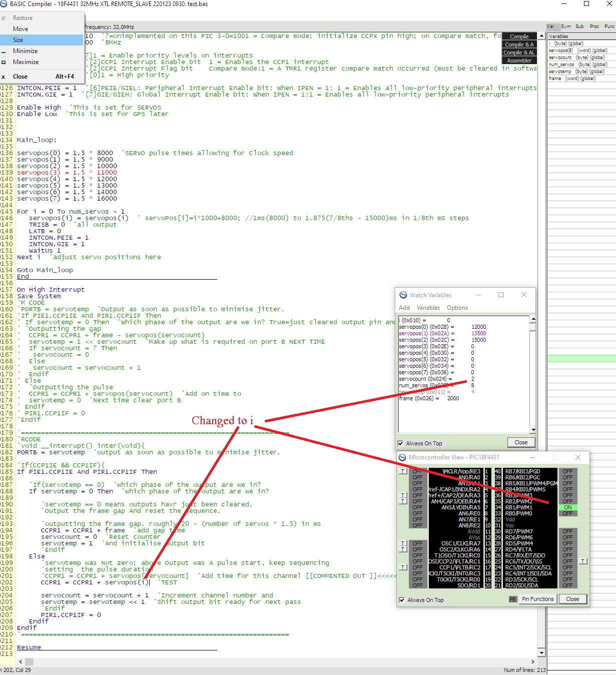Switch to the Proc tab
The width and height of the screenshot is (616, 675).
[594, 27]
